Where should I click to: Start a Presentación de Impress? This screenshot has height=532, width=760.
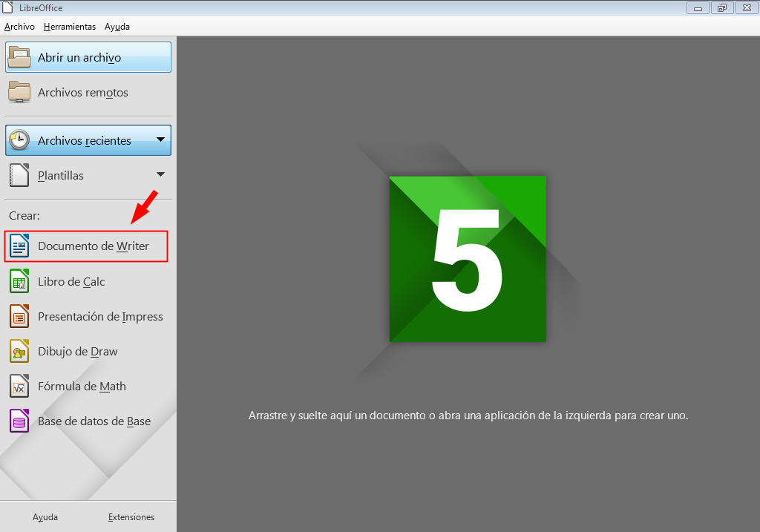pyautogui.click(x=100, y=316)
